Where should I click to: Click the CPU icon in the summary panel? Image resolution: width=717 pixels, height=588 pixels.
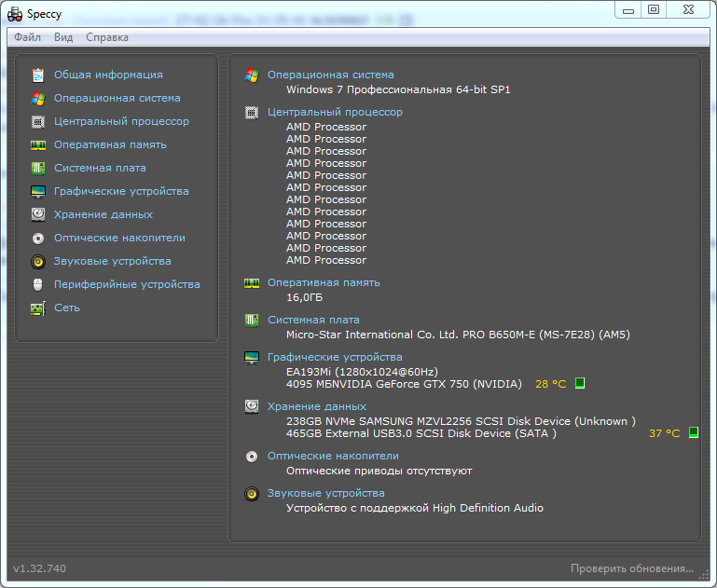click(252, 113)
